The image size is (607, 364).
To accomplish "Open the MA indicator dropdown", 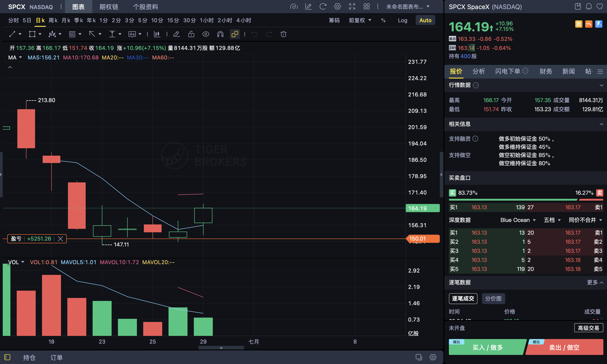I will 15,57.
